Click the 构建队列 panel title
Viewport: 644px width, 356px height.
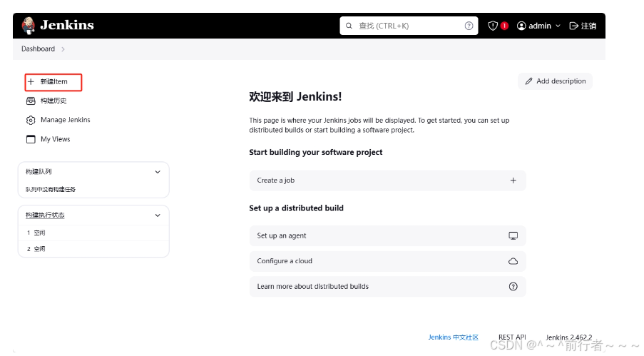[39, 172]
